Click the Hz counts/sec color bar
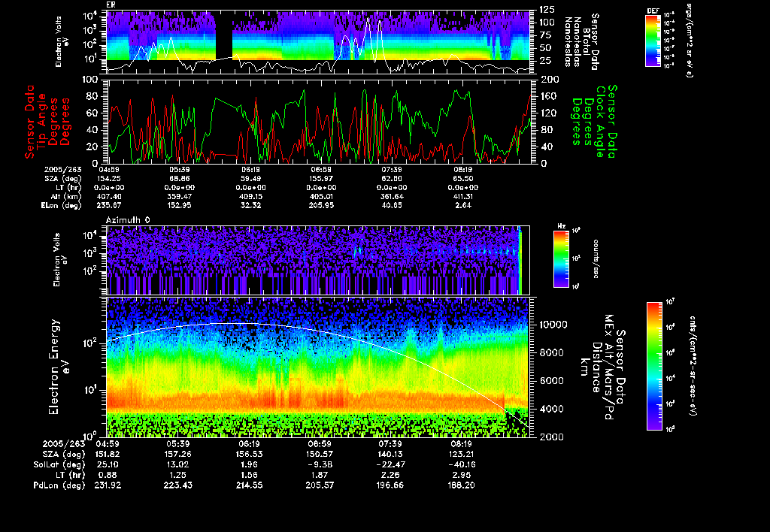 [560, 260]
